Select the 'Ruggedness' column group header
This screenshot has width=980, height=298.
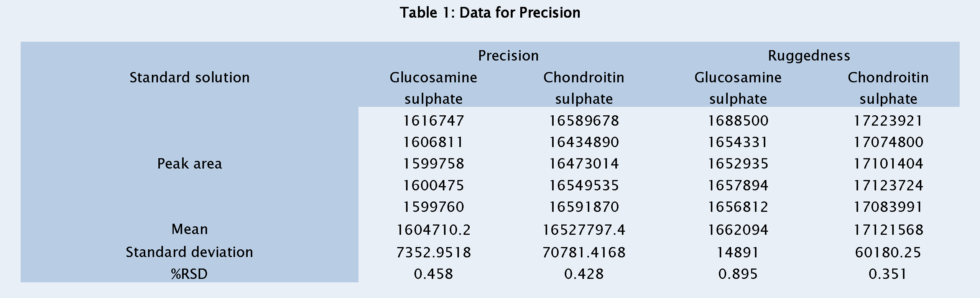pyautogui.click(x=809, y=56)
